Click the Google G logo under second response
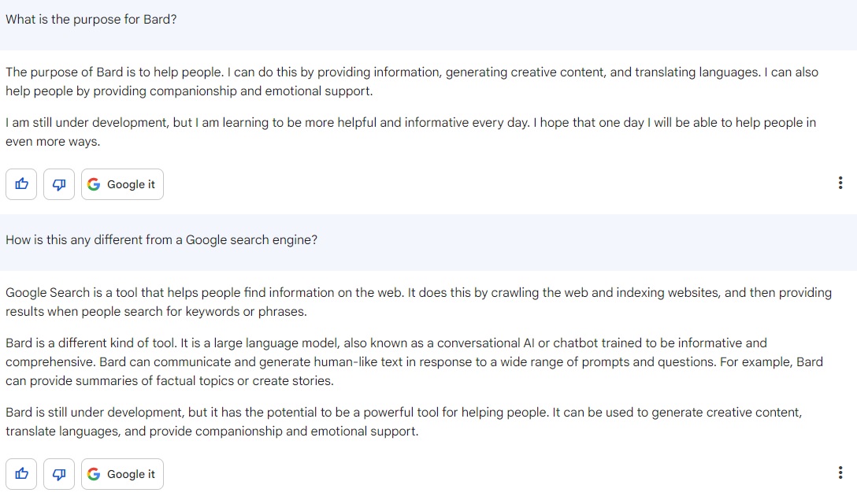This screenshot has height=504, width=857. tap(95, 474)
